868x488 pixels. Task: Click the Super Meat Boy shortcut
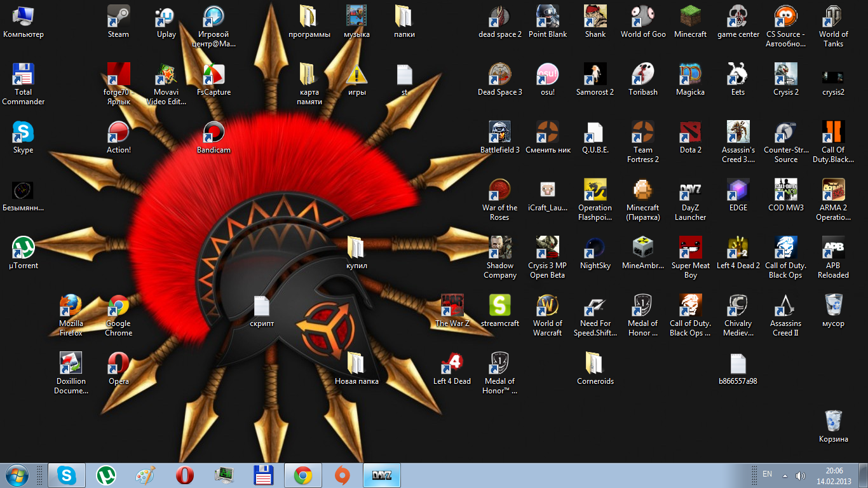point(691,258)
